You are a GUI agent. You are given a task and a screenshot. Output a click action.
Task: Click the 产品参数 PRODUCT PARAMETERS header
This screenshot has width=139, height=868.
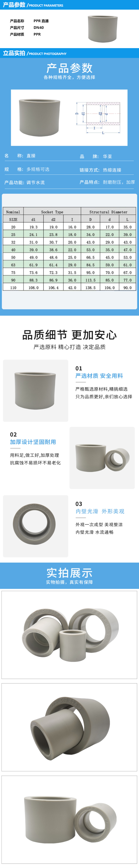pyautogui.click(x=33, y=5)
